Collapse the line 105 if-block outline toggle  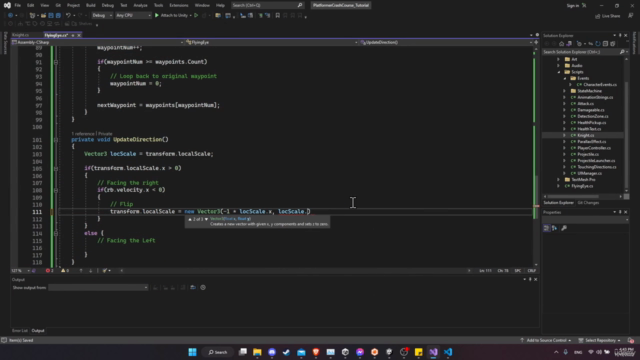tap(56, 169)
